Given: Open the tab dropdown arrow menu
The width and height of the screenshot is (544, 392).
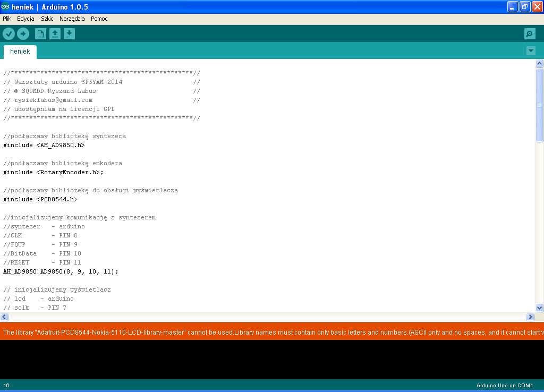Looking at the screenshot, I should click(x=531, y=51).
